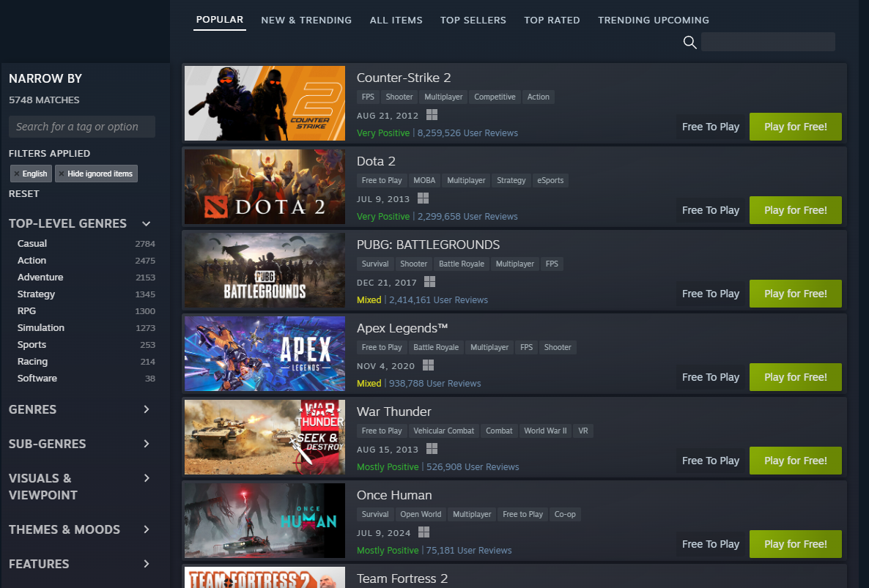
Task: Open the Dota 2 capsule image
Action: click(265, 187)
